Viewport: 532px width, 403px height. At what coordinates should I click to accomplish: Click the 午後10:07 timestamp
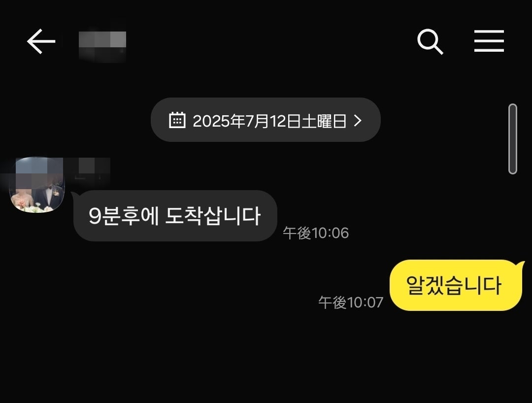351,302
